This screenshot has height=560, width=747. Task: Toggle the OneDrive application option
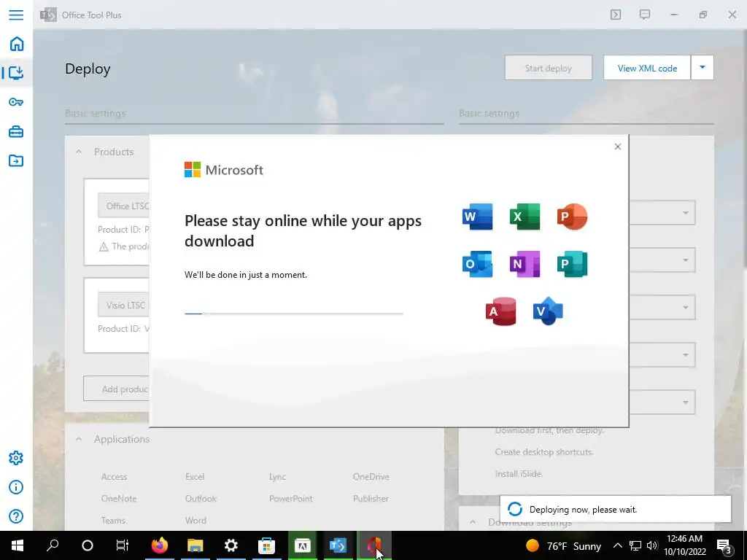coord(371,477)
